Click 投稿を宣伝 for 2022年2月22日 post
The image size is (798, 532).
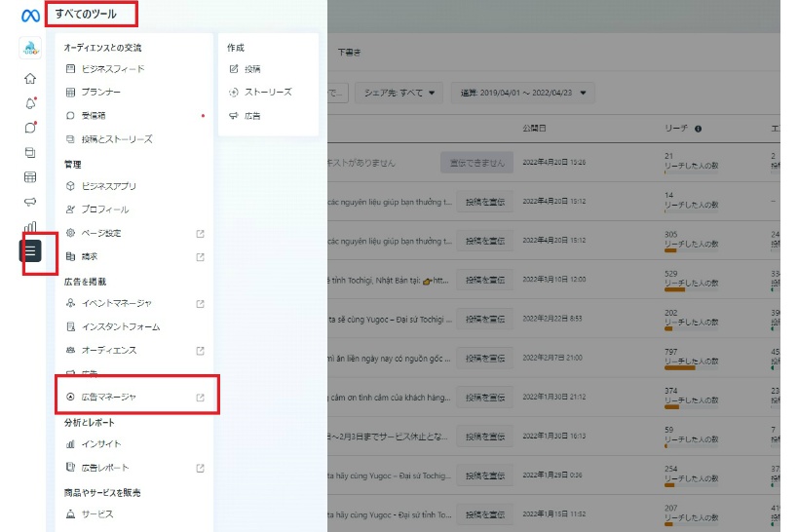pyautogui.click(x=485, y=320)
